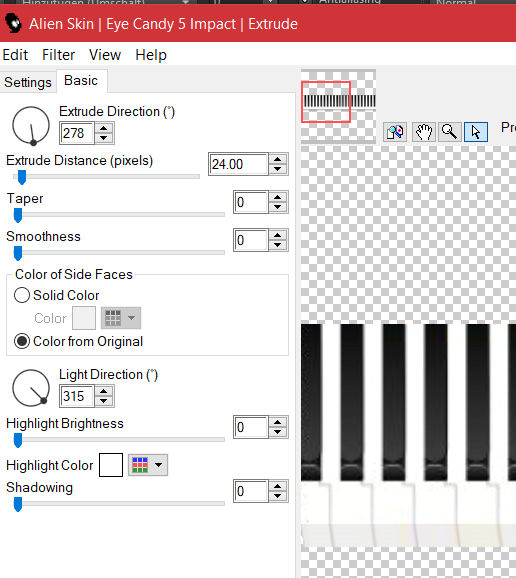Switch to the Settings tab
The image size is (516, 578).
[28, 82]
